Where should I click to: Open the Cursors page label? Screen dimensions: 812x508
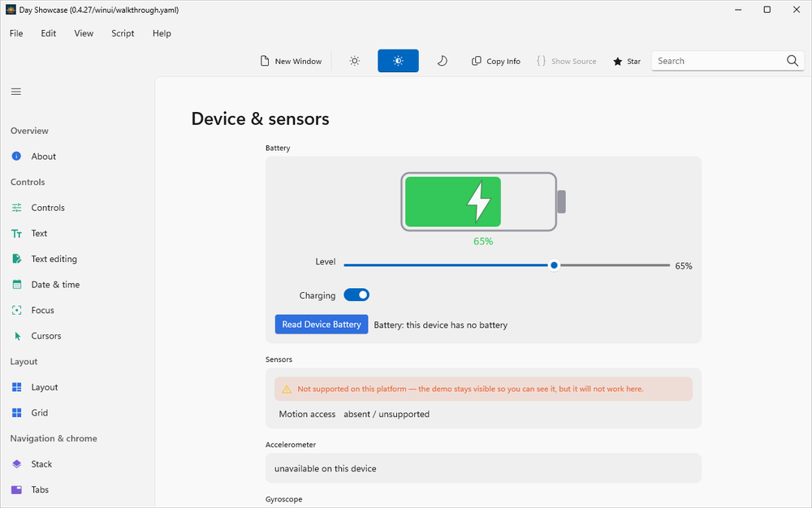pyautogui.click(x=46, y=336)
